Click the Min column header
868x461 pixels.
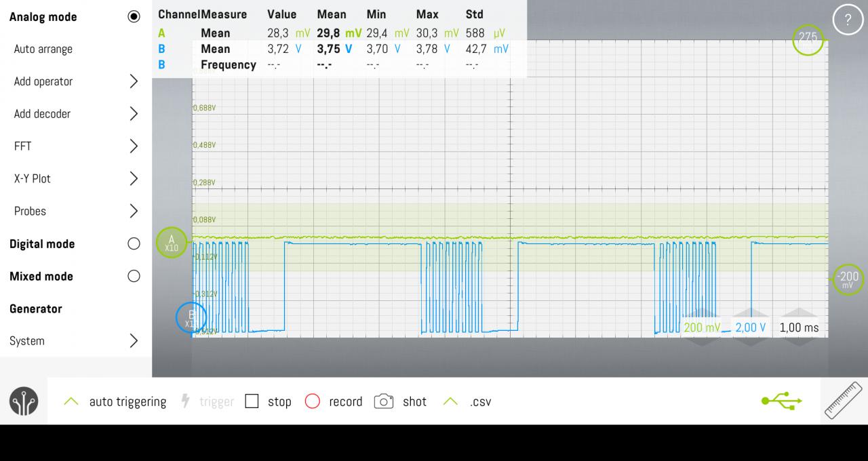(x=376, y=14)
